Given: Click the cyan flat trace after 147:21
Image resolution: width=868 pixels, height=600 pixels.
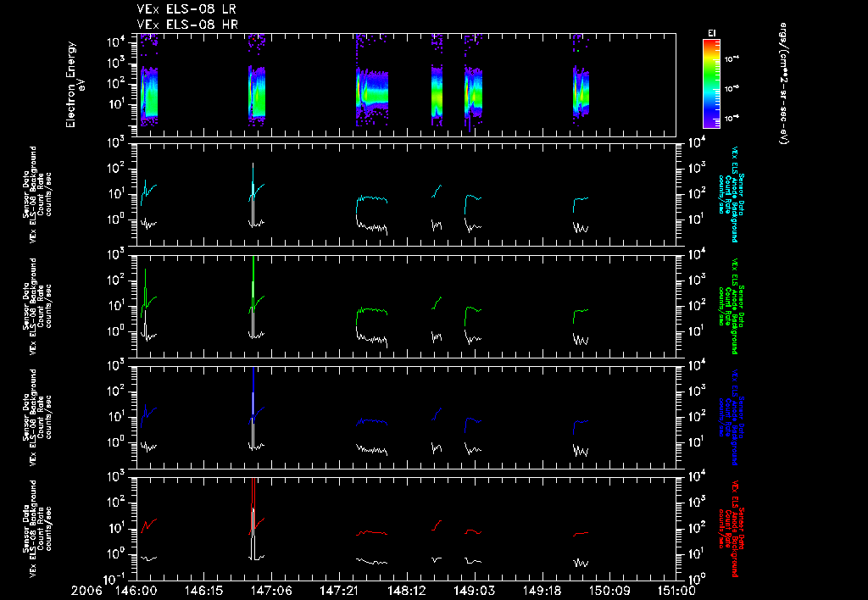Looking at the screenshot, I should tap(372, 199).
